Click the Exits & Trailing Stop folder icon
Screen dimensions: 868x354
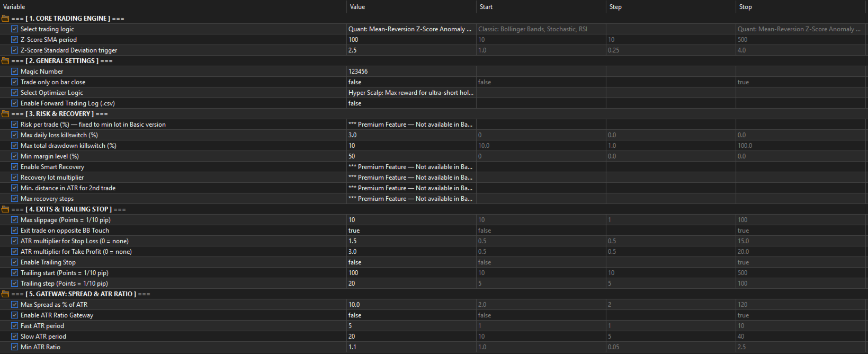pos(5,209)
